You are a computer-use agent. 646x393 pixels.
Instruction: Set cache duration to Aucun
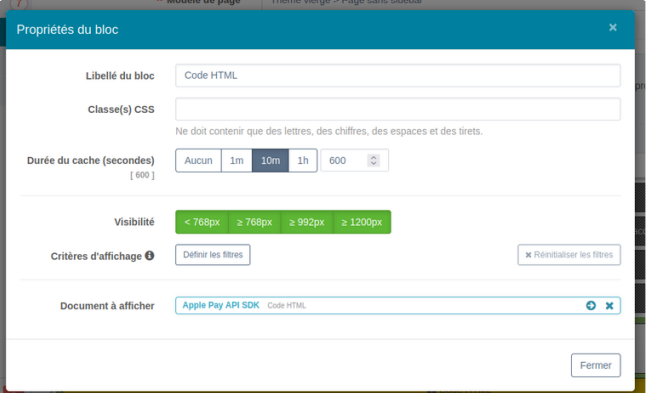[x=198, y=161]
